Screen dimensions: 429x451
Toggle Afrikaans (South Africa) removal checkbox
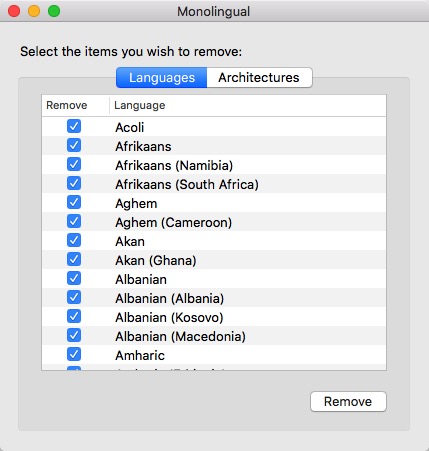(74, 183)
